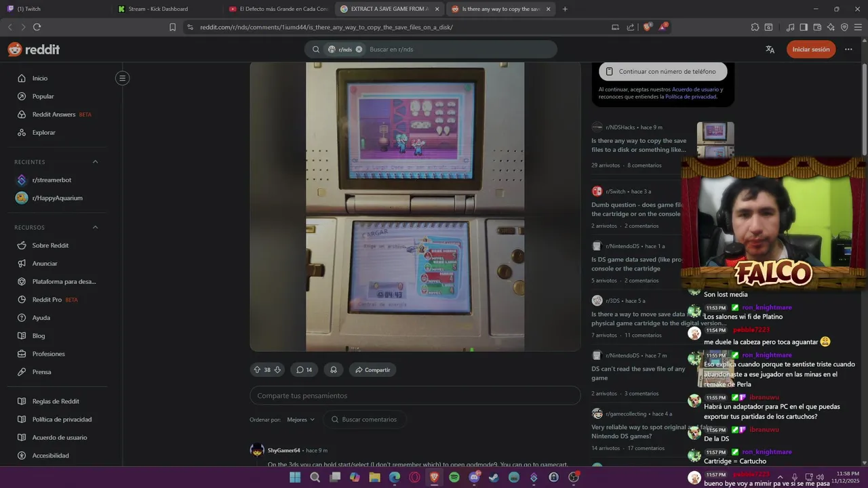This screenshot has width=868, height=488.
Task: Open the r/Switch 'Dumb question' related post
Action: (x=637, y=209)
